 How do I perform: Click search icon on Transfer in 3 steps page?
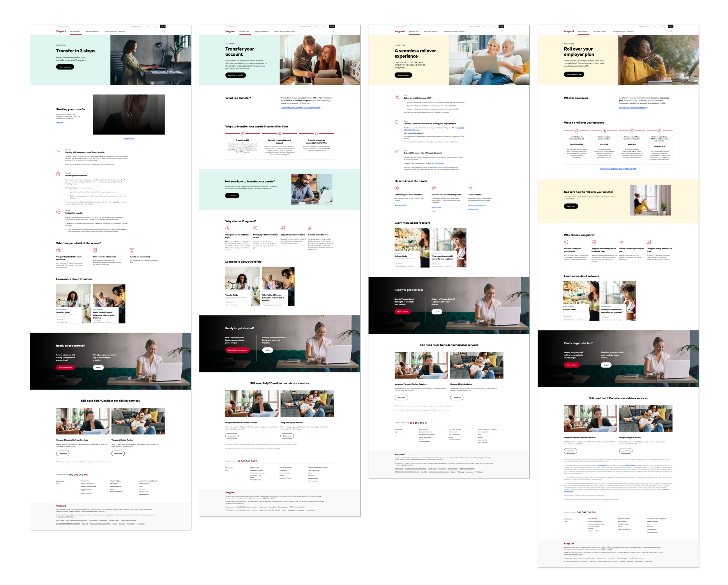(x=163, y=31)
